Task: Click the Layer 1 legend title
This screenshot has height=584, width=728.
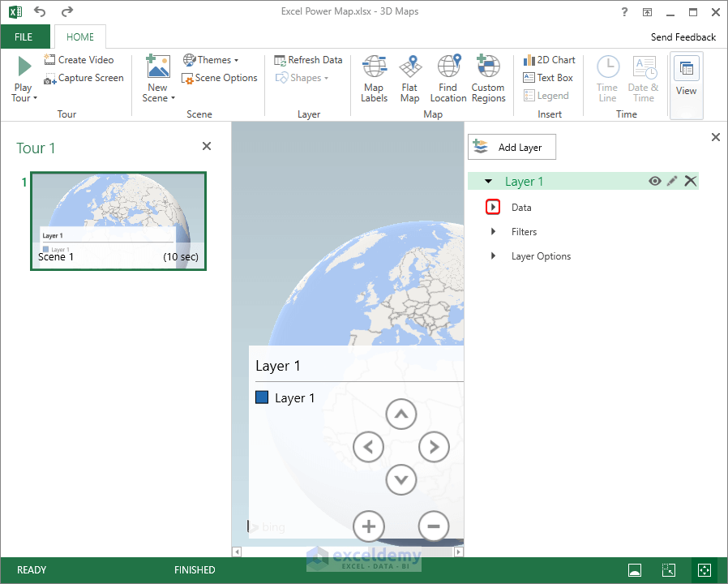Action: [277, 366]
